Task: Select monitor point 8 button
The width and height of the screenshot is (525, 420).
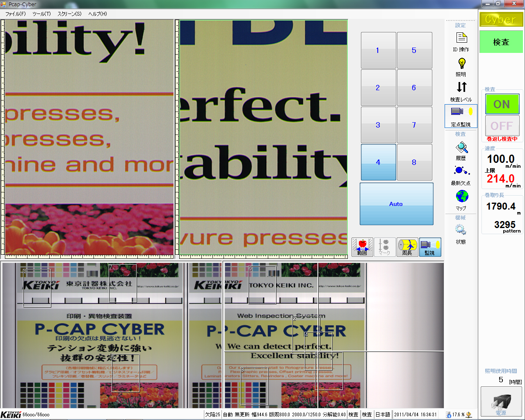Action: pos(414,162)
